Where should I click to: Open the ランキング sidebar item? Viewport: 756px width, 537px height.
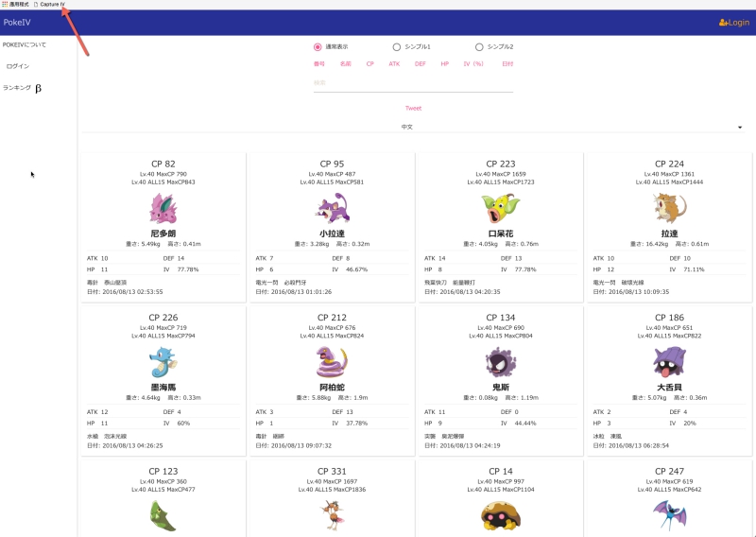pos(17,87)
